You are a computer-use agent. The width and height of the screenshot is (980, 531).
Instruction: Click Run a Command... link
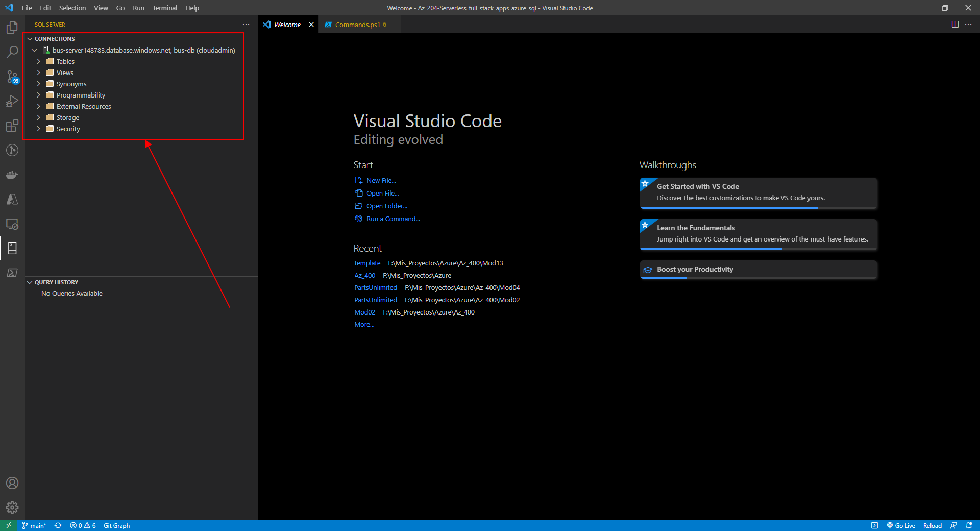point(393,219)
